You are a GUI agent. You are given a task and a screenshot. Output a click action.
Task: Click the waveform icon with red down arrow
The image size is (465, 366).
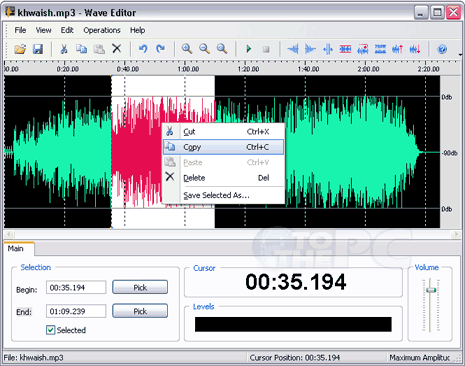(415, 49)
